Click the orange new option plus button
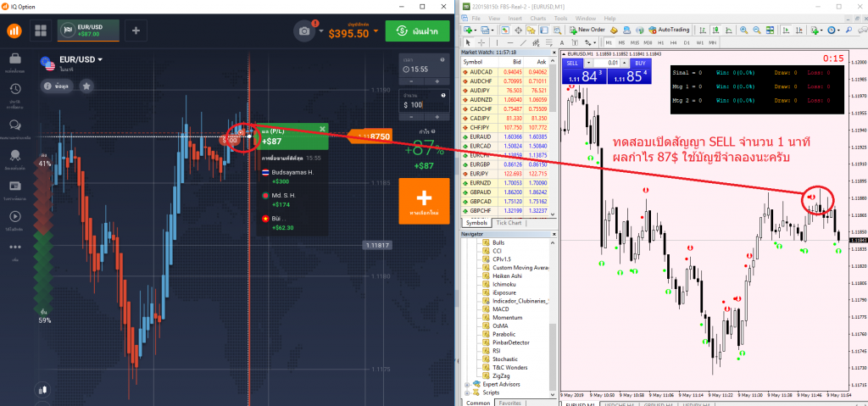This screenshot has width=868, height=406. coord(424,201)
